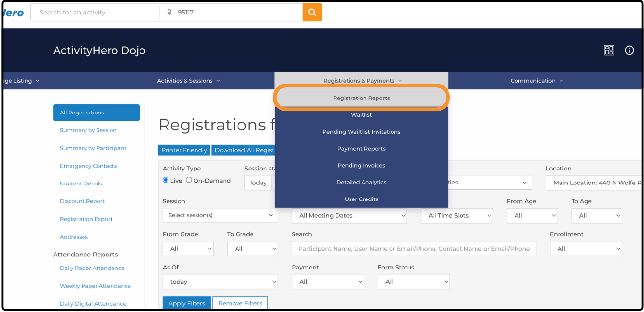Image resolution: width=644 pixels, height=312 pixels.
Task: Choose Waitlist from the dropdown menu
Action: [x=362, y=115]
